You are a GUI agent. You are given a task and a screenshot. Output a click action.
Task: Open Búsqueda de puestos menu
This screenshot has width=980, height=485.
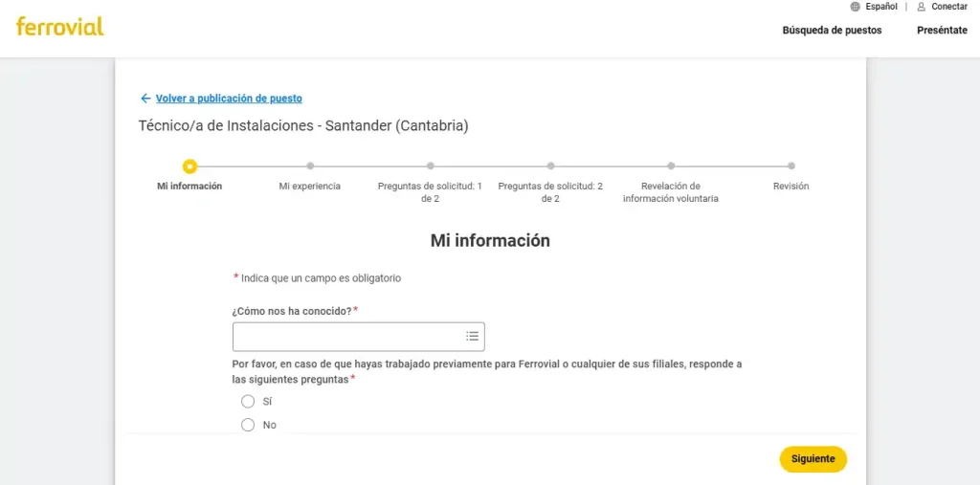(x=832, y=30)
